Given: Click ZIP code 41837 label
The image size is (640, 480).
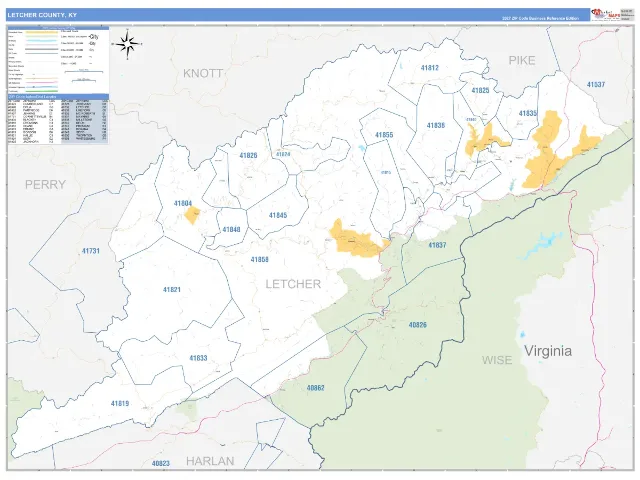Looking at the screenshot, I should (x=437, y=245).
